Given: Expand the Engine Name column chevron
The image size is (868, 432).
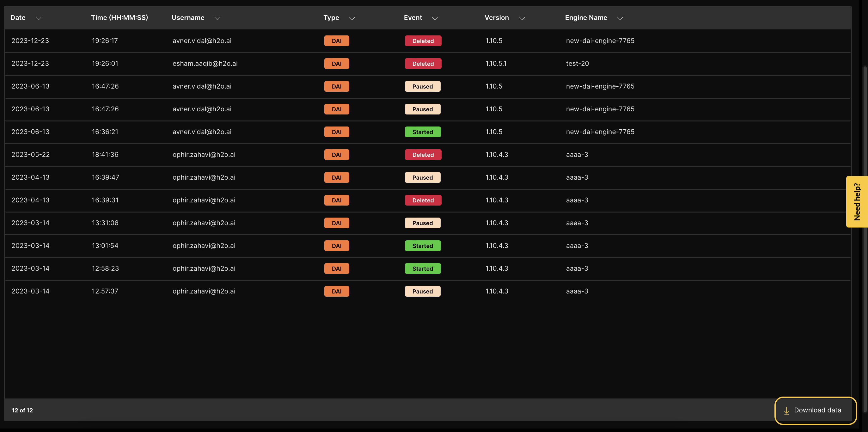Looking at the screenshot, I should click(620, 19).
